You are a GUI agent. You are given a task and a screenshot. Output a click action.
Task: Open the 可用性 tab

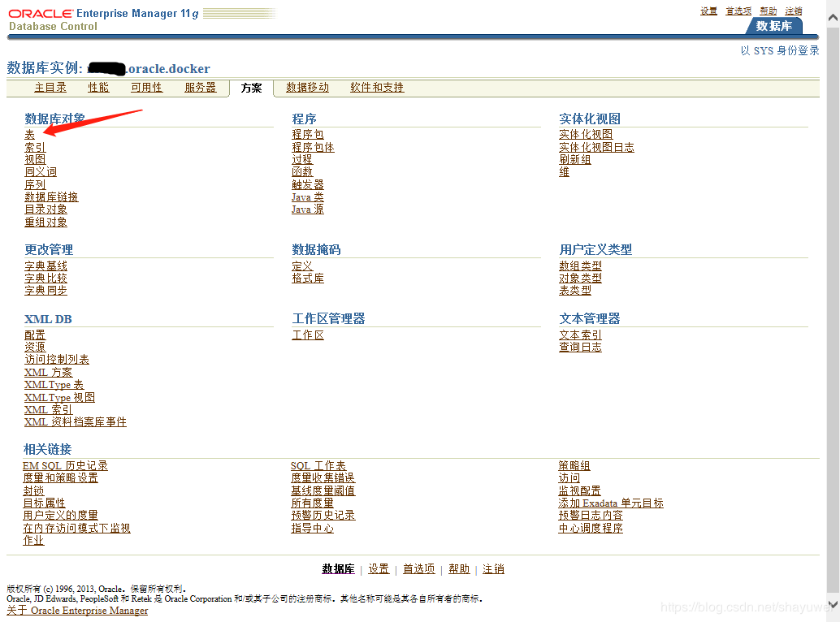point(147,87)
